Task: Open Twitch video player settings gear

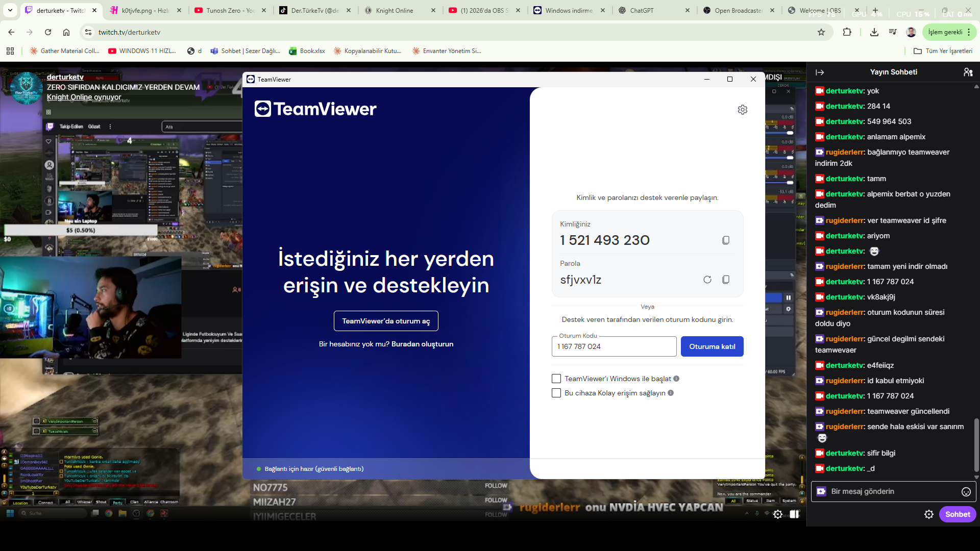Action: (777, 514)
